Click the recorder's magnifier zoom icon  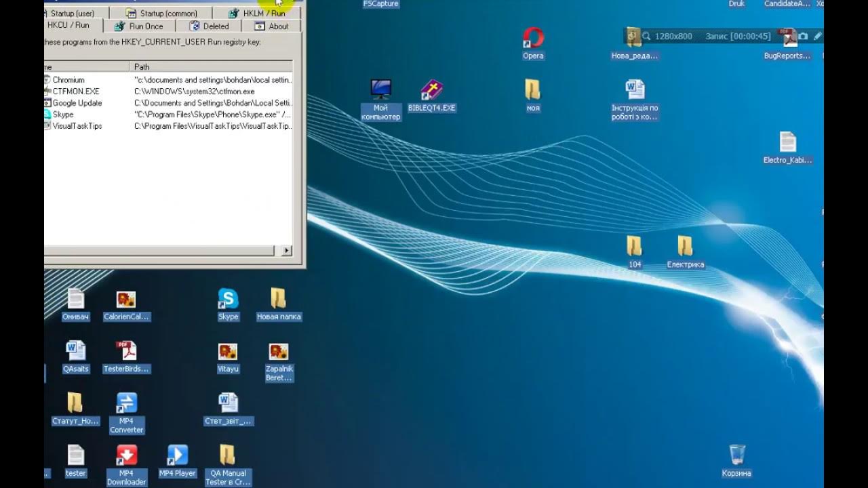[x=646, y=36]
